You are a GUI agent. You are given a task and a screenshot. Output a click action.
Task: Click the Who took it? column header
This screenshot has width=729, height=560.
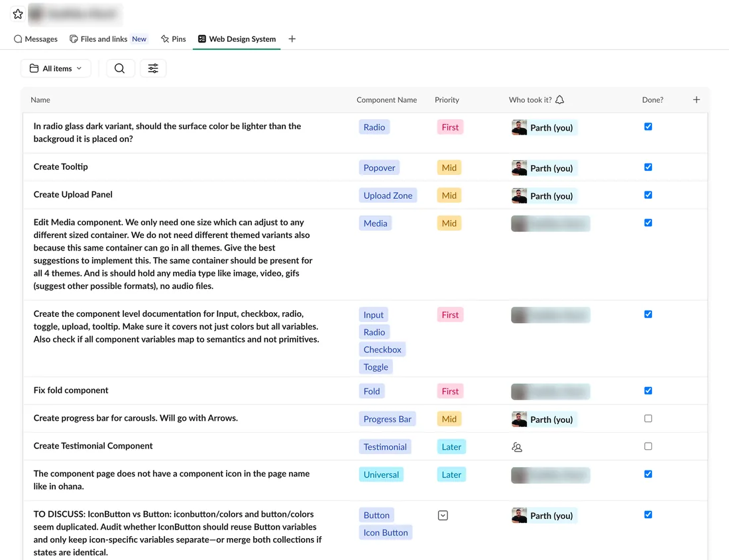530,100
